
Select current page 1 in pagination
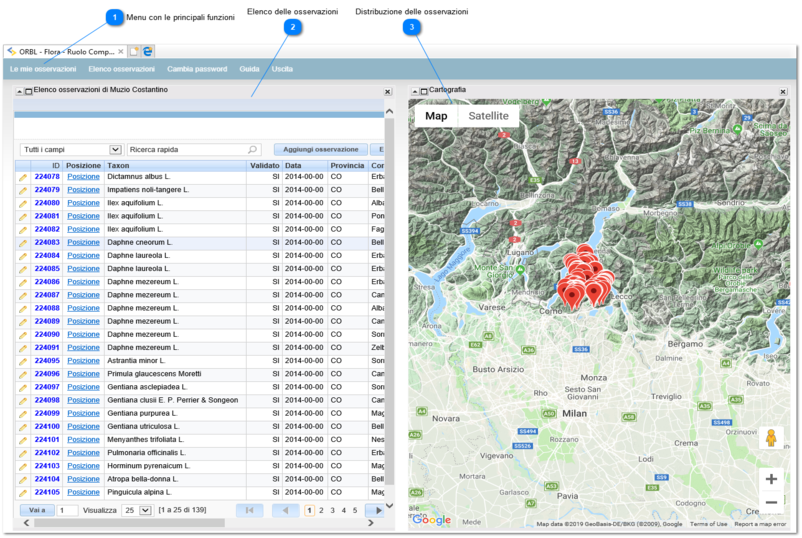point(309,510)
